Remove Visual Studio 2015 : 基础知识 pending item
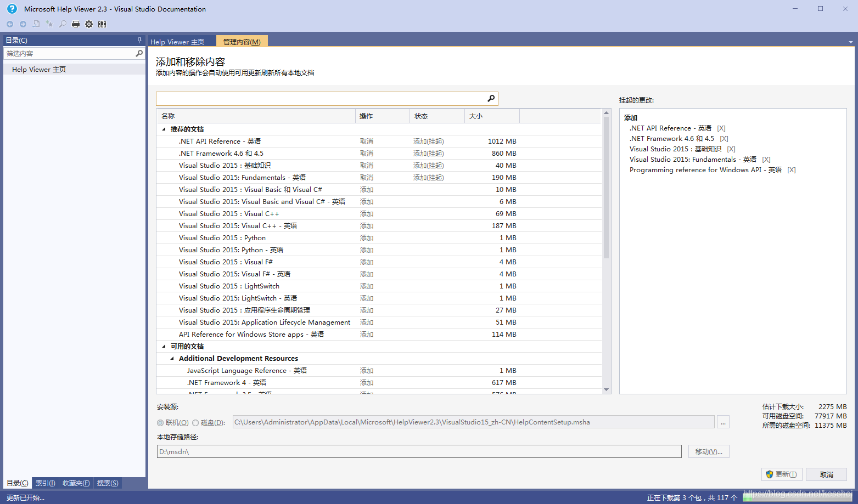 [731, 149]
